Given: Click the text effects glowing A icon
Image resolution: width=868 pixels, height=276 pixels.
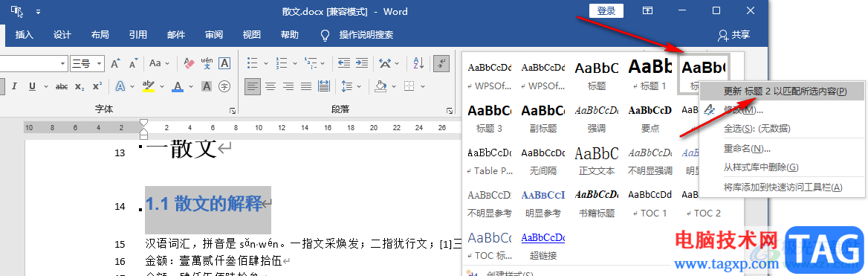Looking at the screenshot, I should tap(120, 86).
